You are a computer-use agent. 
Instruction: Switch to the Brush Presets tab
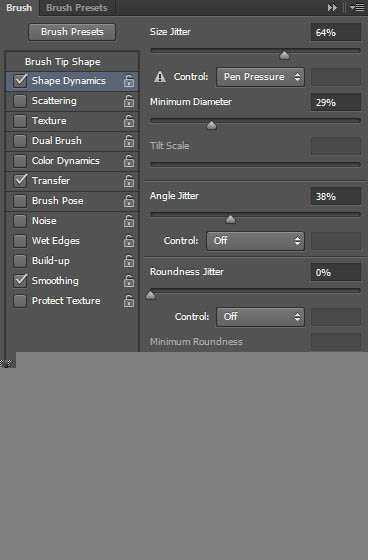[76, 8]
